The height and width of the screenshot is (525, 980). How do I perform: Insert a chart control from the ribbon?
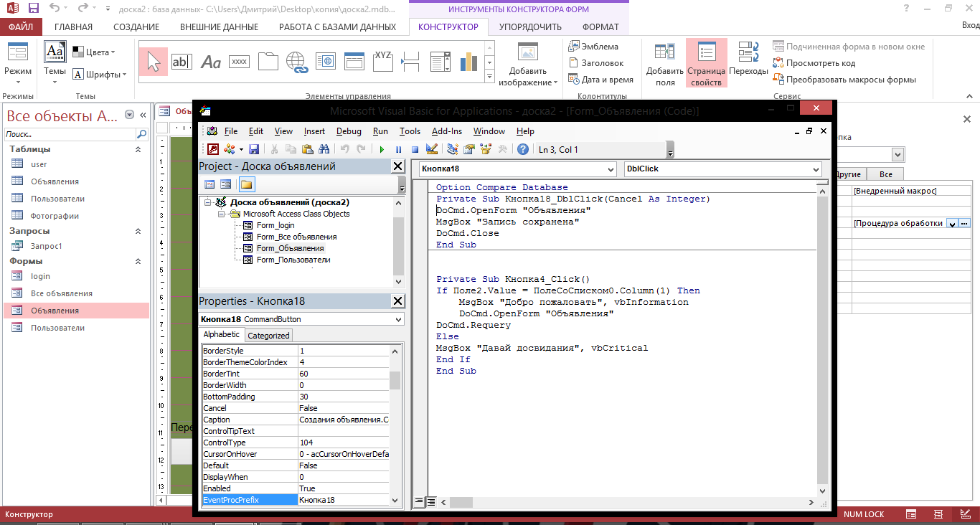coord(468,62)
